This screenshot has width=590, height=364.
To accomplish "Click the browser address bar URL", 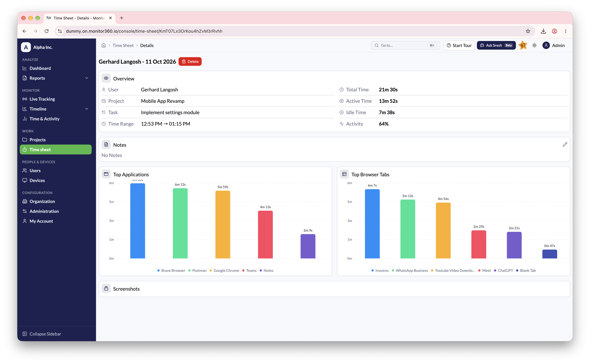I will (x=144, y=31).
